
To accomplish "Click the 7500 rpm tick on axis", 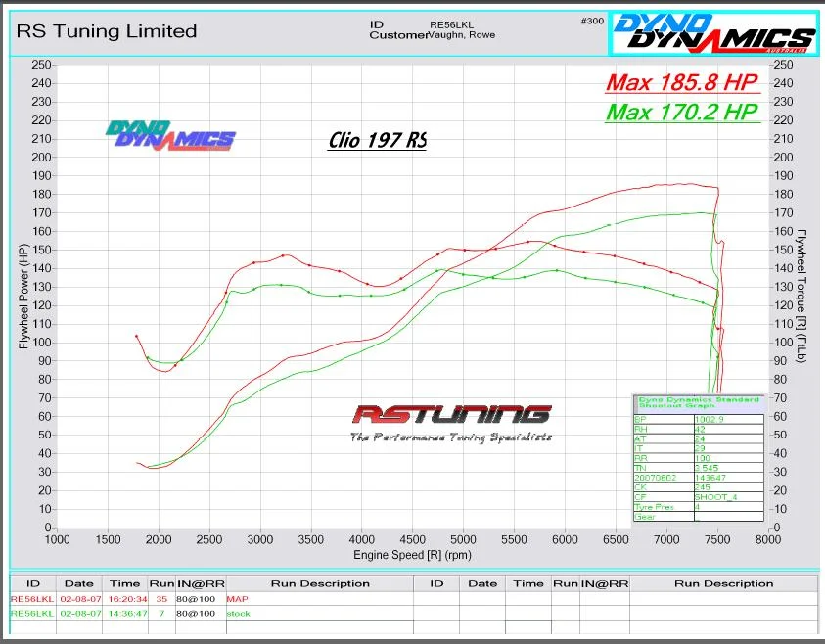I will [x=717, y=539].
